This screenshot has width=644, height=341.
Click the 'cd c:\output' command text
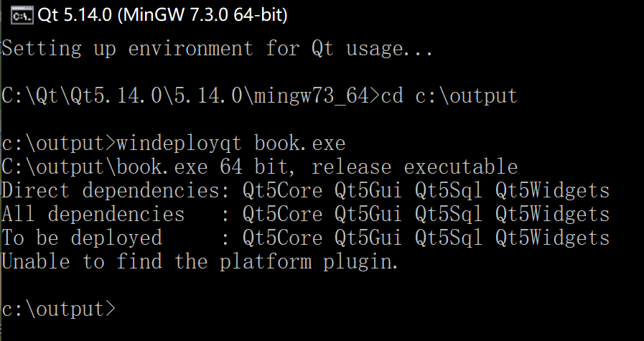click(449, 95)
